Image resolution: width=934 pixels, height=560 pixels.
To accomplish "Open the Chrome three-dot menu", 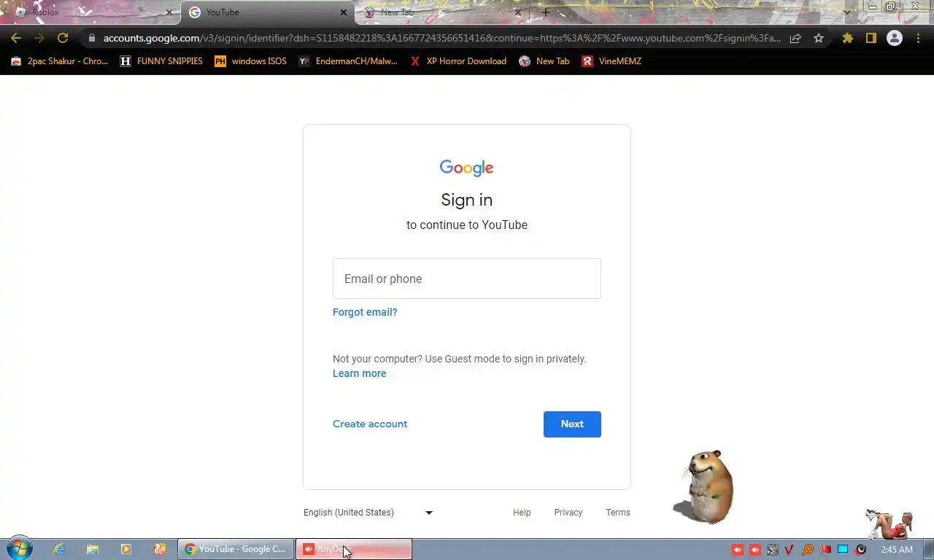I will point(918,38).
